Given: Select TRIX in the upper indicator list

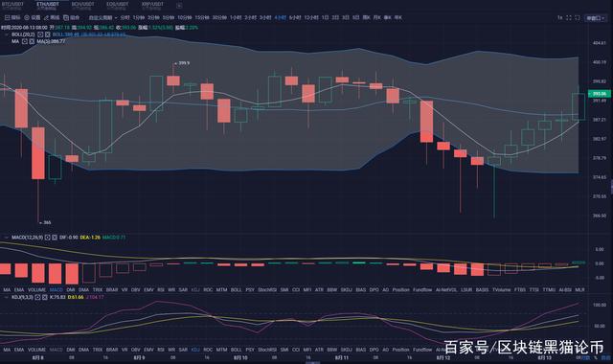Looking at the screenshot, I should click(98, 289).
